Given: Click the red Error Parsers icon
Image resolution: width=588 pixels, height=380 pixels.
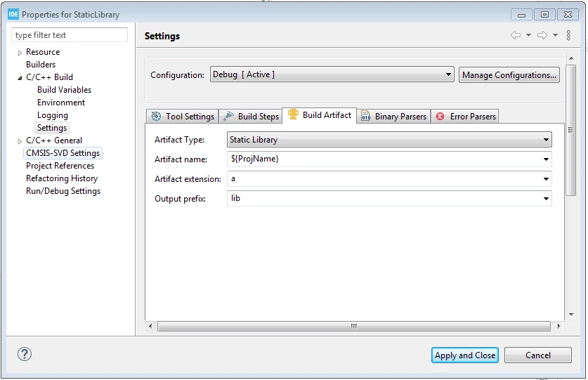Looking at the screenshot, I should click(440, 117).
